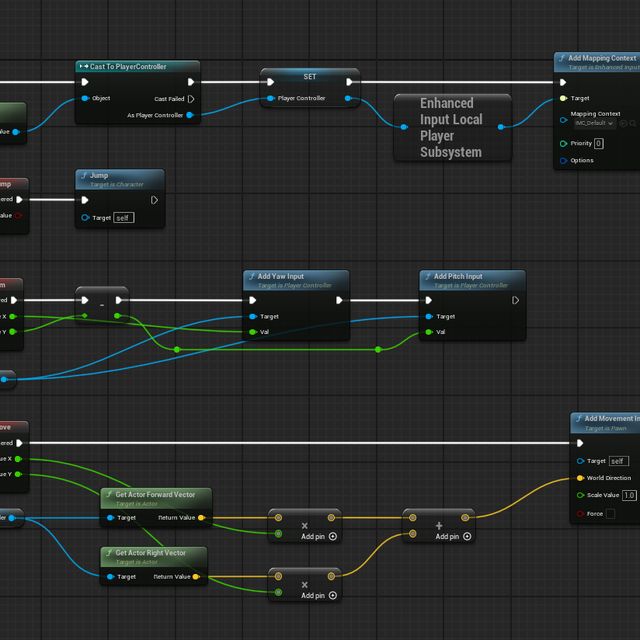Click World Direction pin on Add Movement Input
Screen dimensions: 640x640
point(580,478)
